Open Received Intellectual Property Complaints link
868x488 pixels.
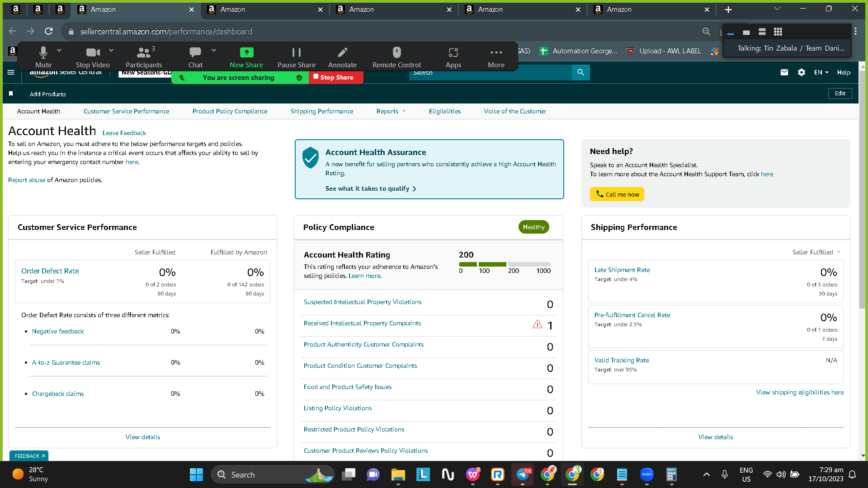click(x=362, y=323)
